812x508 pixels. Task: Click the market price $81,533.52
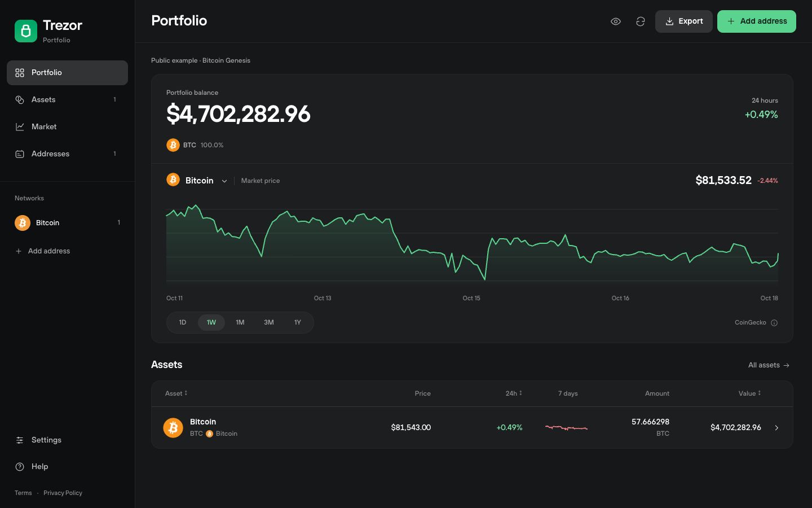(x=723, y=180)
